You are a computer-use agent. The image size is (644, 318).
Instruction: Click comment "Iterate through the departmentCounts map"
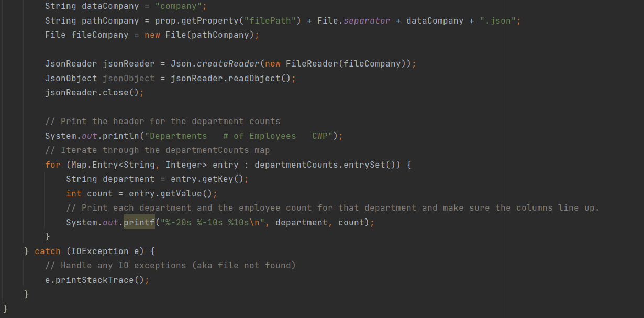(158, 150)
